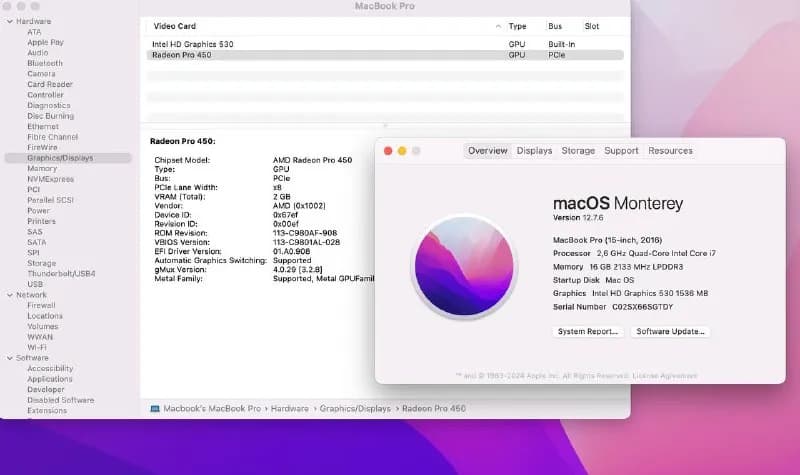Open the License Agreement link
This screenshot has height=475, width=800.
pos(664,376)
